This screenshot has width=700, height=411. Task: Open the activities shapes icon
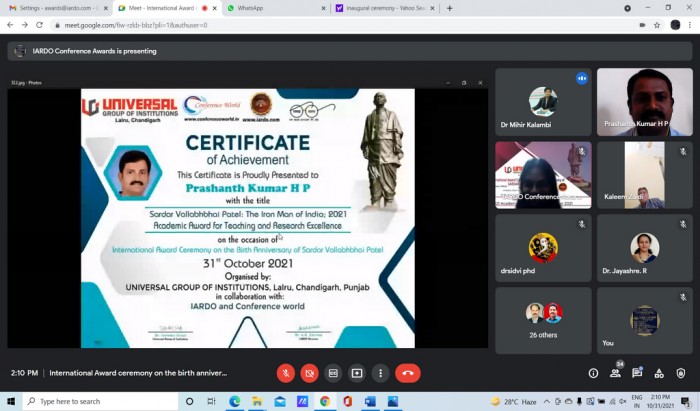[659, 373]
